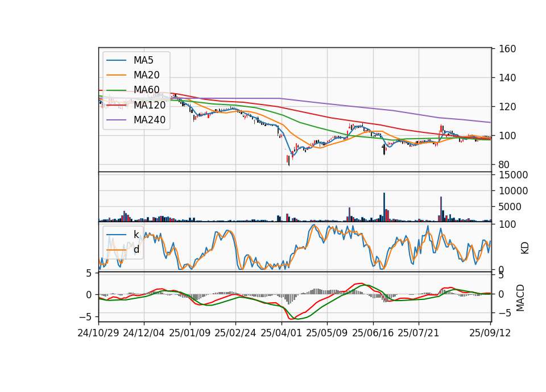Click the 25/01/09 date axis label
Image resolution: width=546 pixels, height=392 pixels.
(x=190, y=333)
